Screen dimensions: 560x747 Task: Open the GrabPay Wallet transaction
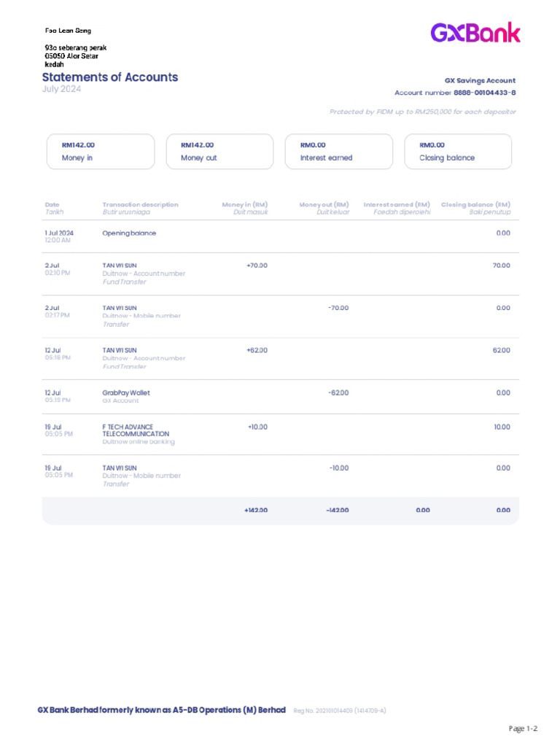click(126, 392)
